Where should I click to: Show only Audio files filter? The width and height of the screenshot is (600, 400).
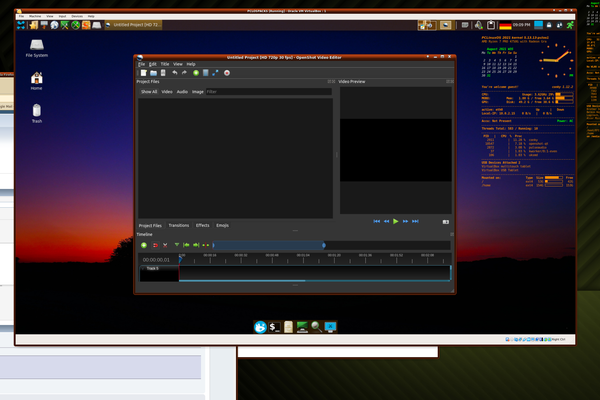pyautogui.click(x=182, y=91)
